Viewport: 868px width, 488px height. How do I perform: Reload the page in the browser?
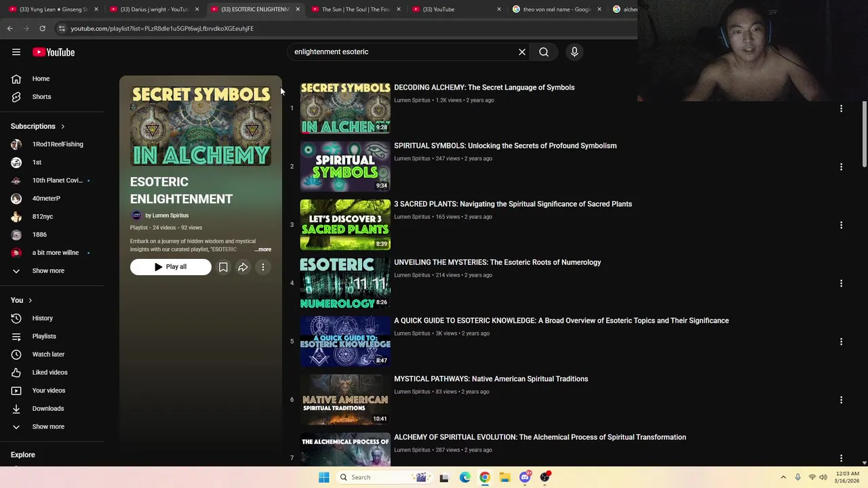click(x=42, y=28)
